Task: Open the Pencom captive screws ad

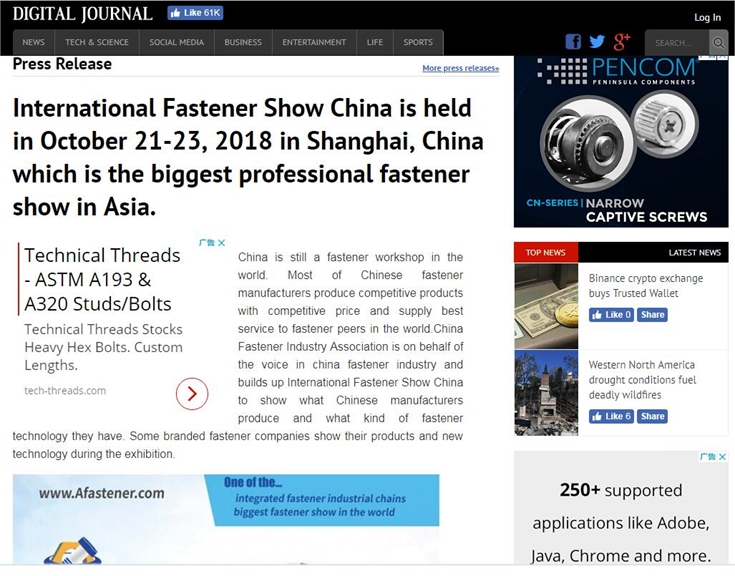Action: 621,142
